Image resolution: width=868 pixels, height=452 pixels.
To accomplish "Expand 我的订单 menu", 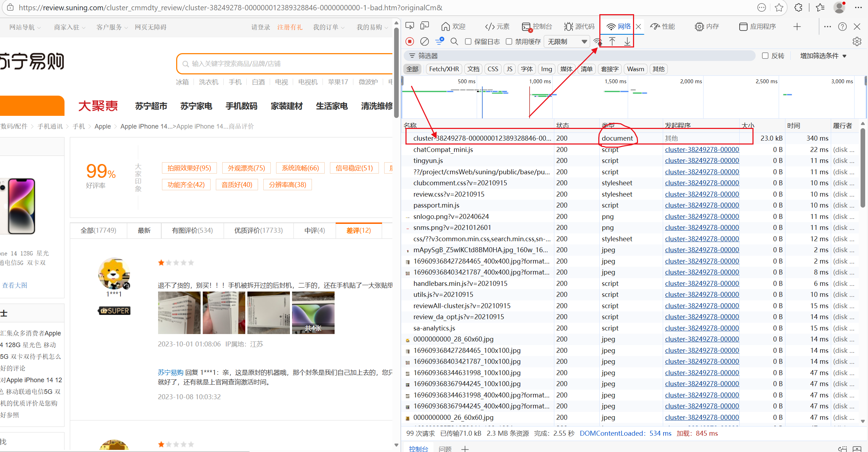I will (x=329, y=27).
